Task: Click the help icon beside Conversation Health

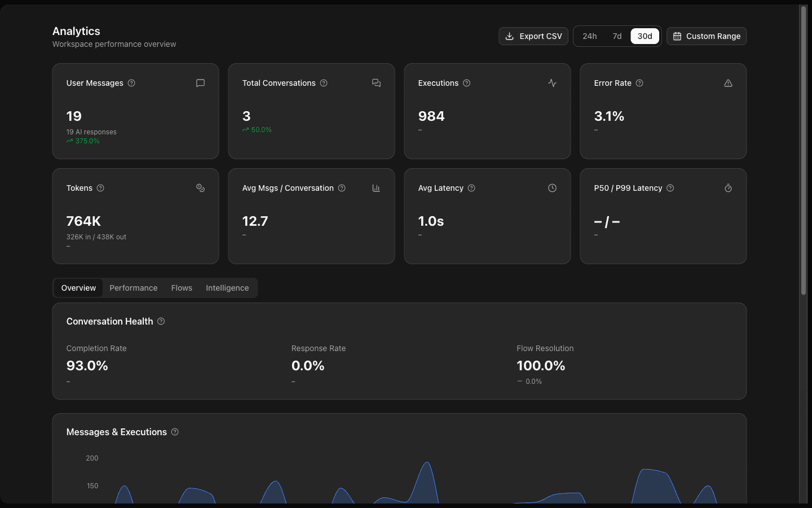Action: [x=161, y=321]
